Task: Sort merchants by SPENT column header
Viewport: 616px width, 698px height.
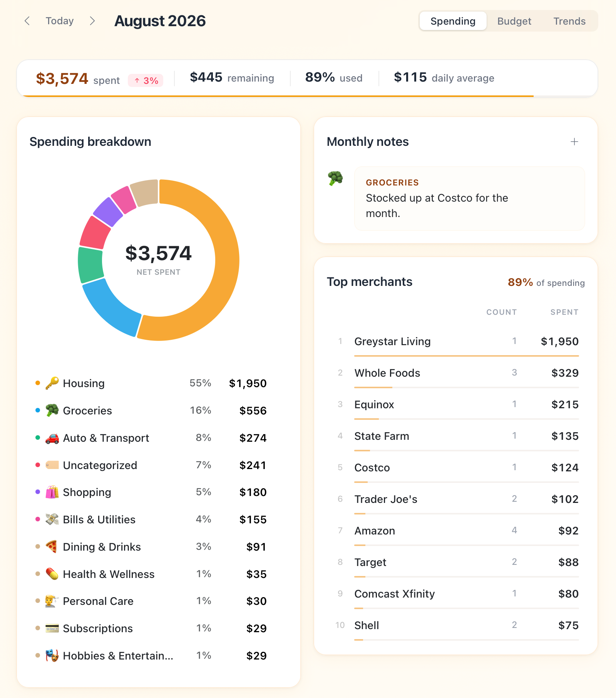Action: tap(564, 312)
